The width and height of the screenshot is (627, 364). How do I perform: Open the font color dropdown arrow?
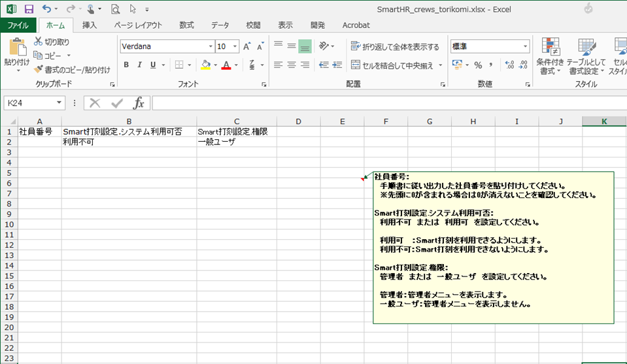click(x=236, y=65)
